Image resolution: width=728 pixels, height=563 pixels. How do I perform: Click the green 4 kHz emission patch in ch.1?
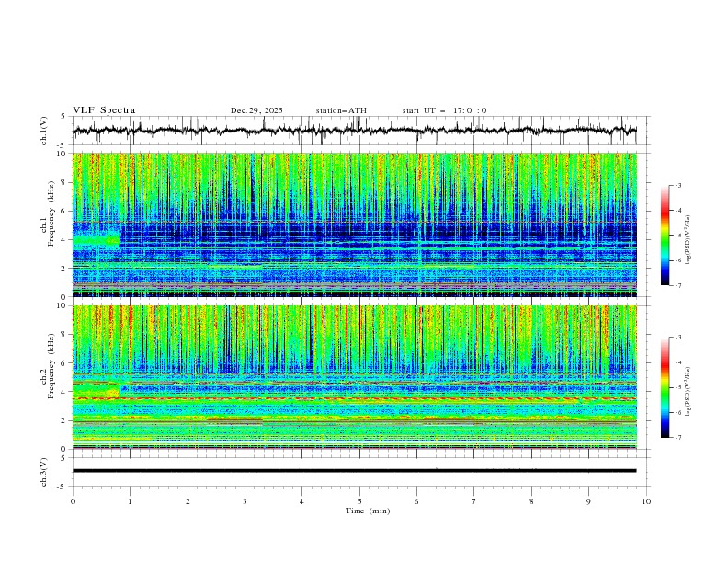97,240
